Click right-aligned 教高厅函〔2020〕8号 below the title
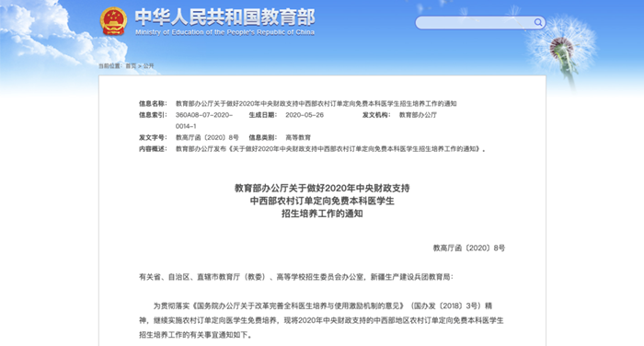644x346 pixels. click(469, 248)
